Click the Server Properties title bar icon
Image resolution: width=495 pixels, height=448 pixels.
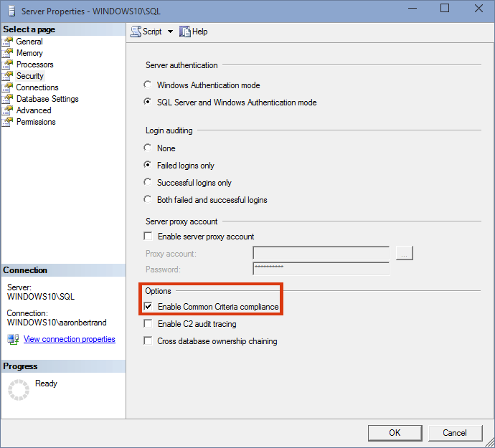click(12, 11)
